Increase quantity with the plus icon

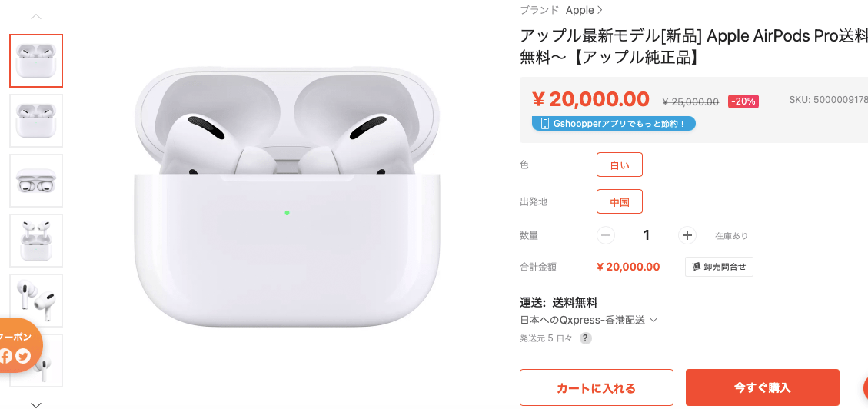(687, 236)
